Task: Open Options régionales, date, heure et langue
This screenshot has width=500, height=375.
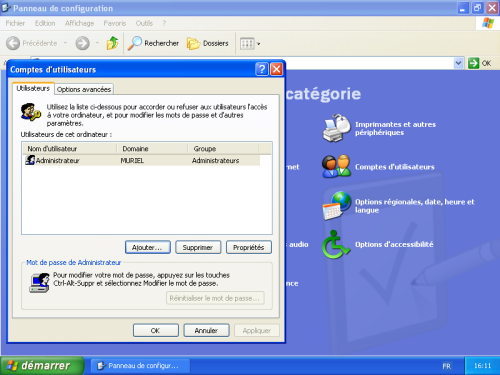Action: [x=414, y=206]
